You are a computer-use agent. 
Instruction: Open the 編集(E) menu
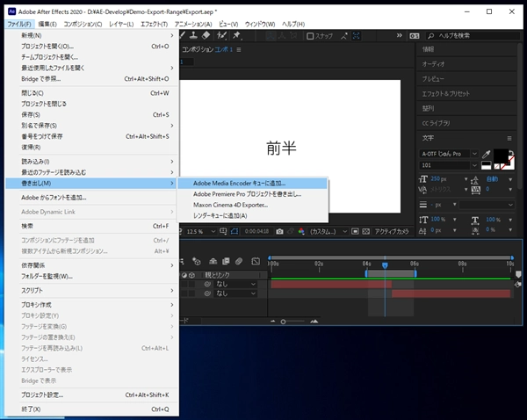point(47,25)
